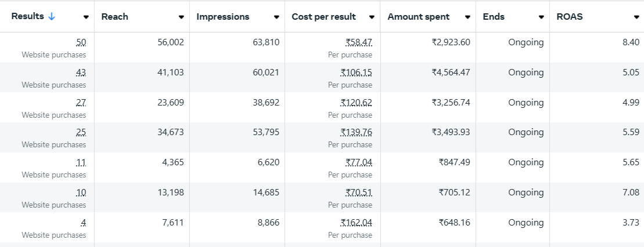Click the ROAS column header label
Viewport: 644px width, 247px height.
[570, 17]
